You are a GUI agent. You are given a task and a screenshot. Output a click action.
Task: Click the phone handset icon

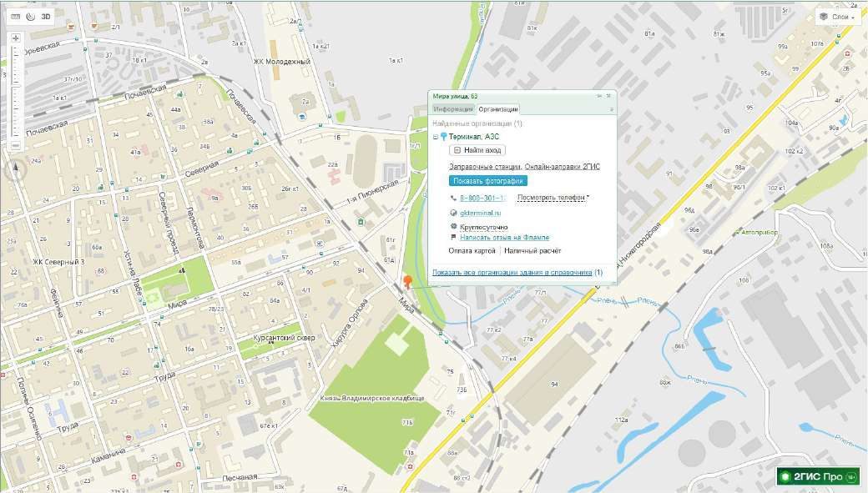click(x=453, y=198)
